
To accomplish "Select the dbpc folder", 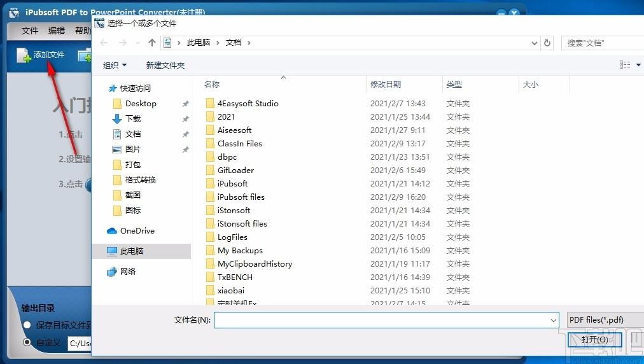I will (x=227, y=157).
